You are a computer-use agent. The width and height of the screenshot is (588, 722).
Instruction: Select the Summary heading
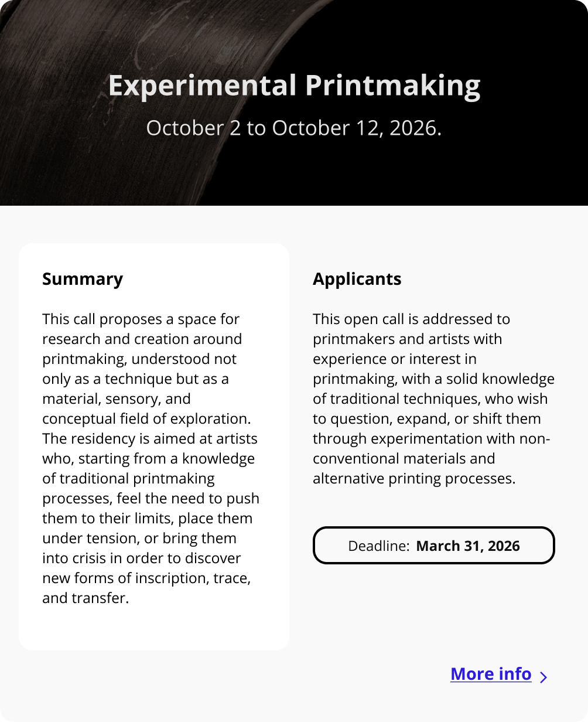[83, 279]
